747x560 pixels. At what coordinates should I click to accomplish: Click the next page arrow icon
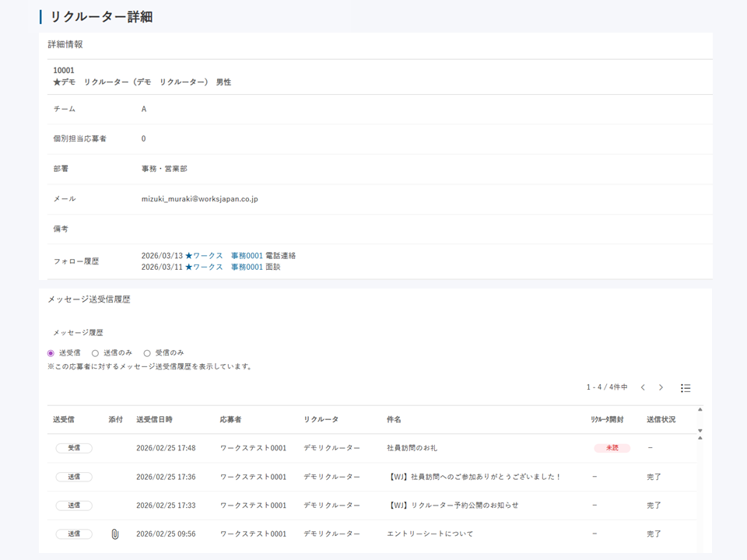point(661,387)
